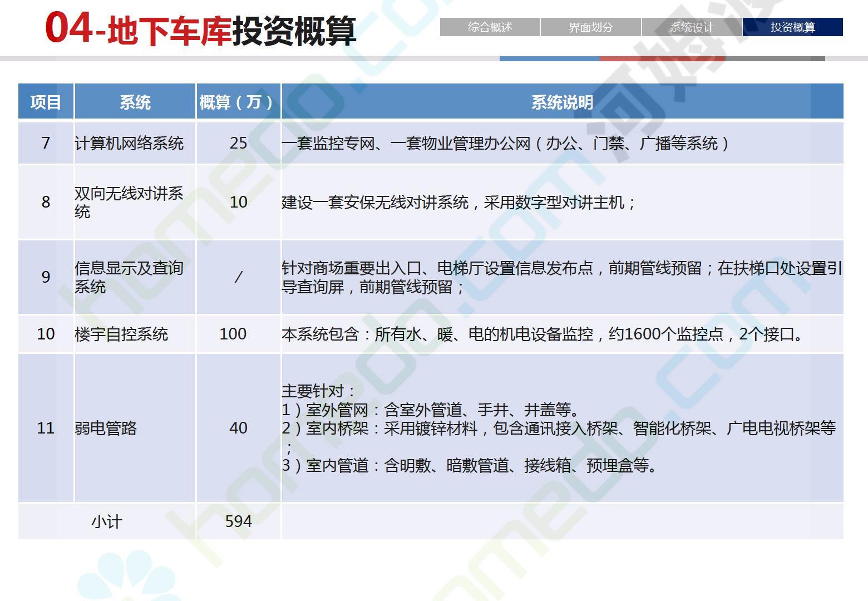The width and height of the screenshot is (868, 601).
Task: Click the 系统说明 column header
Action: point(562,102)
